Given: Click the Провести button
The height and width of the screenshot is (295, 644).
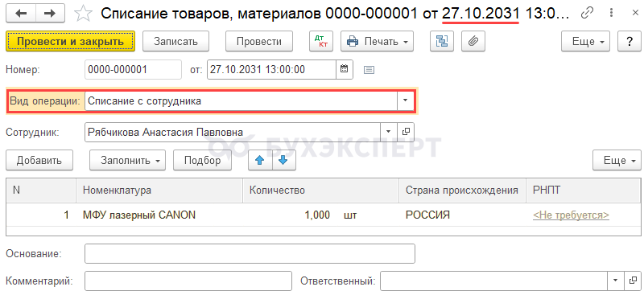Looking at the screenshot, I should pyautogui.click(x=259, y=41).
